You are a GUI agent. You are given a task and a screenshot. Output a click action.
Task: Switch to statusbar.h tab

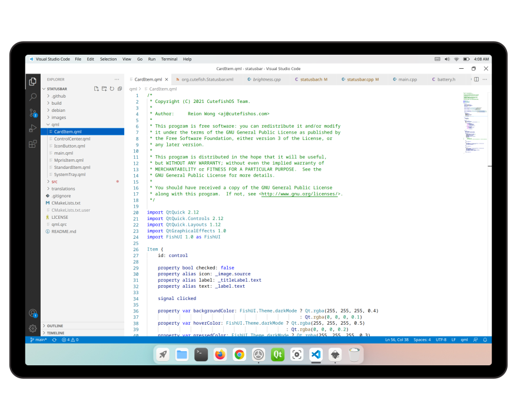311,79
